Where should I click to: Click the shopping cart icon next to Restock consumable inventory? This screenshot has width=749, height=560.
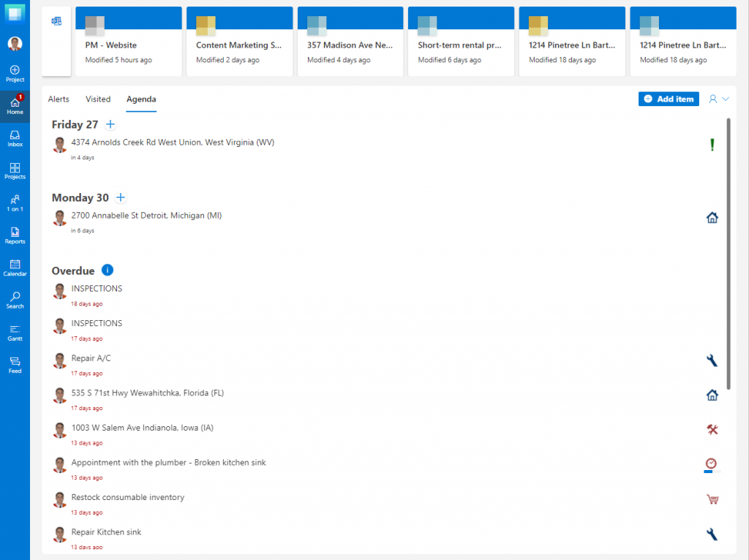[712, 499]
